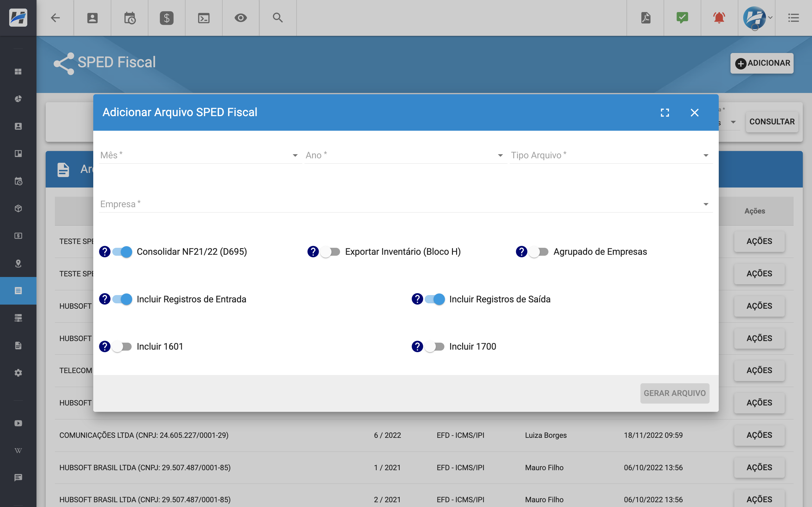Click help icon beside Incluir 1601
This screenshot has width=812, height=507.
[x=105, y=346]
